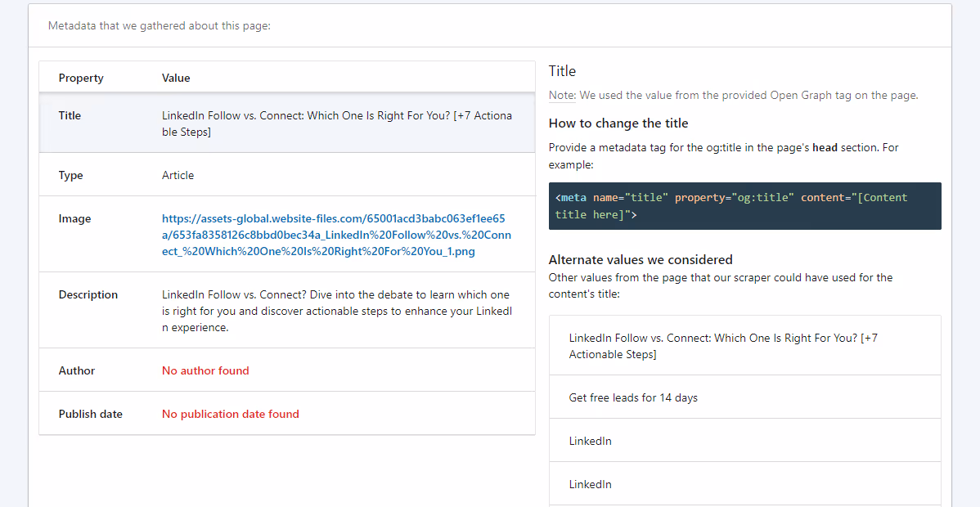Select the Description value text
The image size is (980, 507).
(x=338, y=311)
